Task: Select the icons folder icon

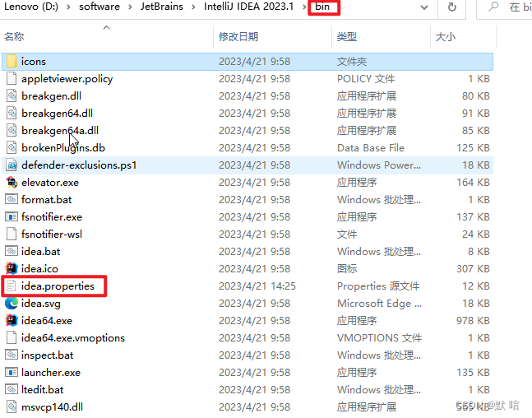Action: tap(12, 62)
